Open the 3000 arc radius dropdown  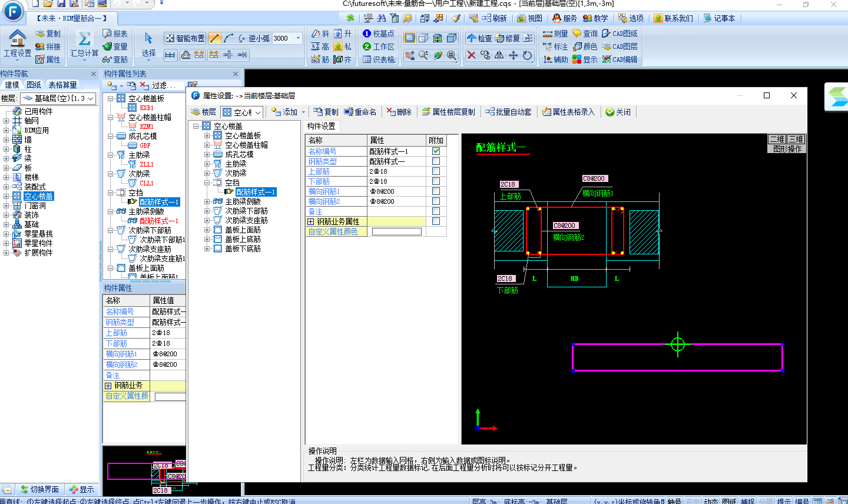click(x=298, y=38)
